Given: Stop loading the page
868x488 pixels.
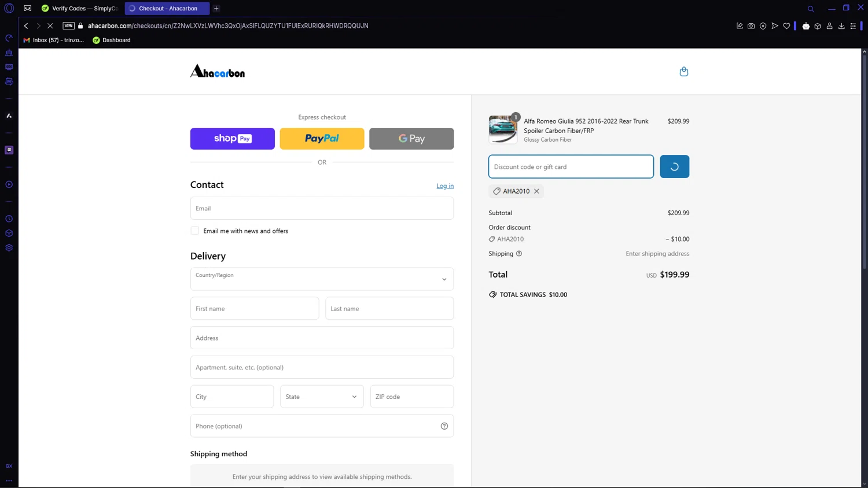Looking at the screenshot, I should [50, 26].
